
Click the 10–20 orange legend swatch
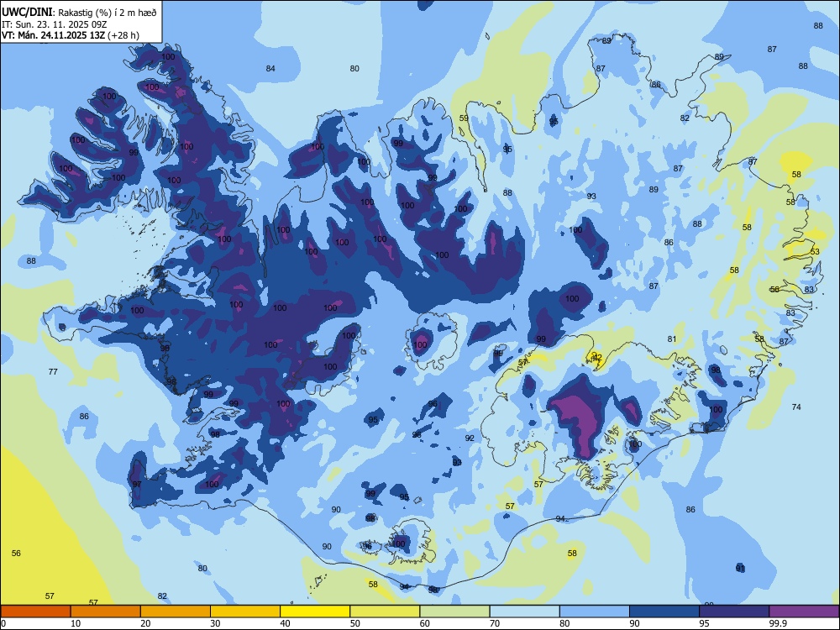tap(106, 612)
